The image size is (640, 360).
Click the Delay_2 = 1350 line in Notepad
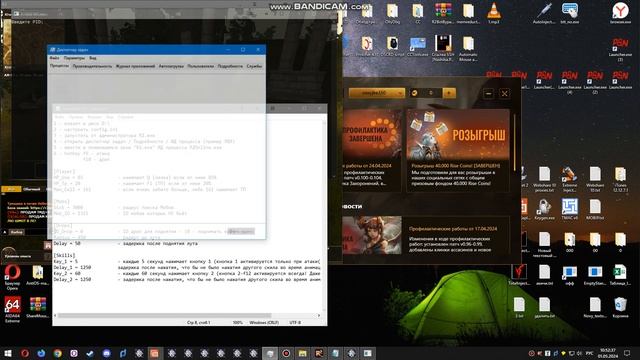click(187, 280)
